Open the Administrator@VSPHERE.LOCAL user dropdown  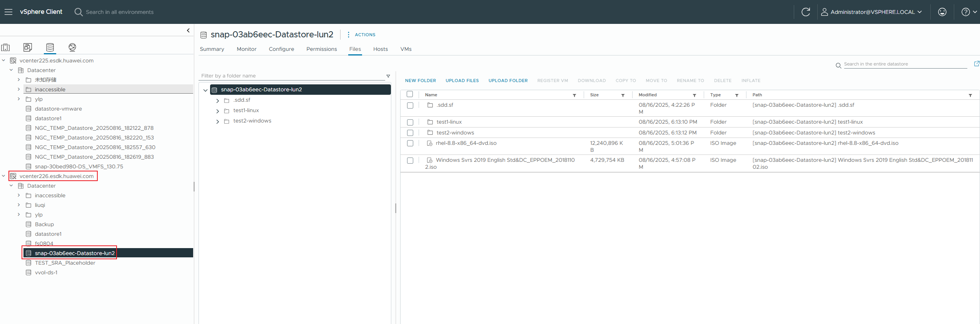click(x=871, y=12)
